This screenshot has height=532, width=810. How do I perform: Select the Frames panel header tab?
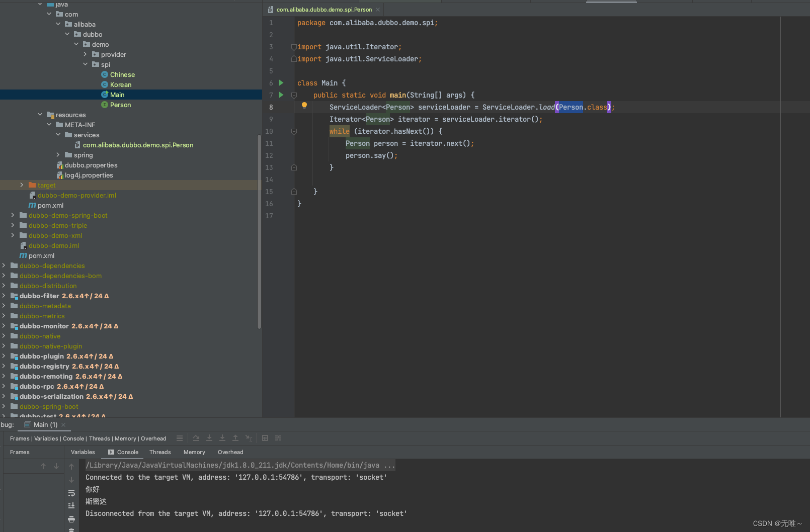tap(20, 452)
